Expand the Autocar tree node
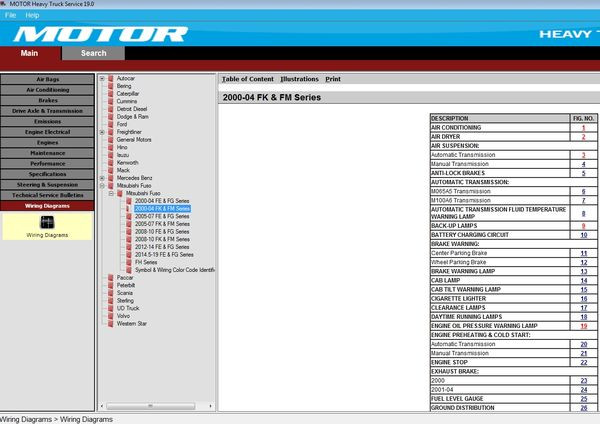 pyautogui.click(x=102, y=78)
